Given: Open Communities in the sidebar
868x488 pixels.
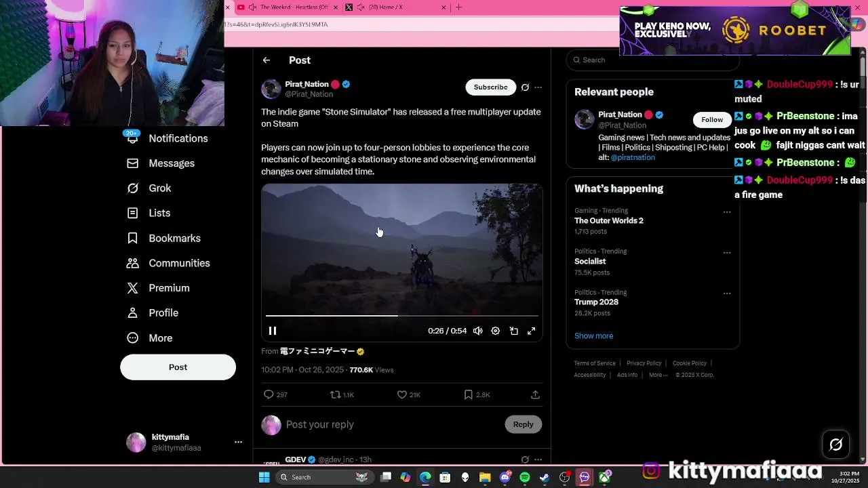Looking at the screenshot, I should (168, 263).
